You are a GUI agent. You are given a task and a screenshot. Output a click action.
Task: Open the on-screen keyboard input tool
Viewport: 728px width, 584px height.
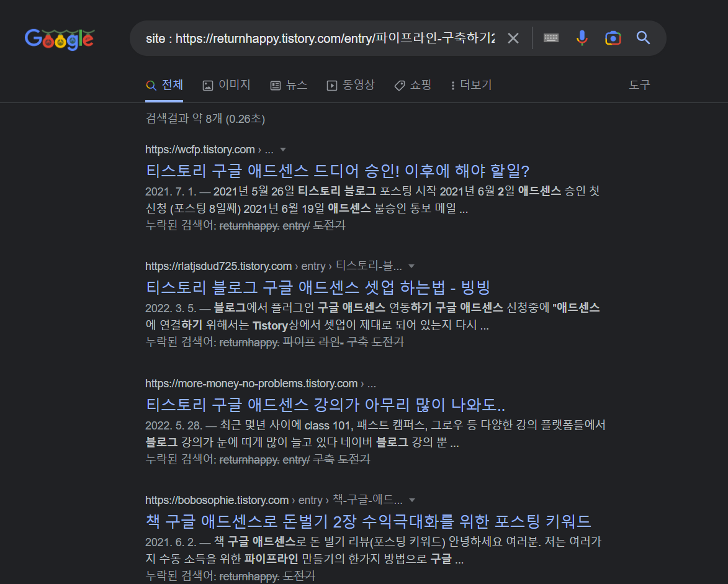551,38
